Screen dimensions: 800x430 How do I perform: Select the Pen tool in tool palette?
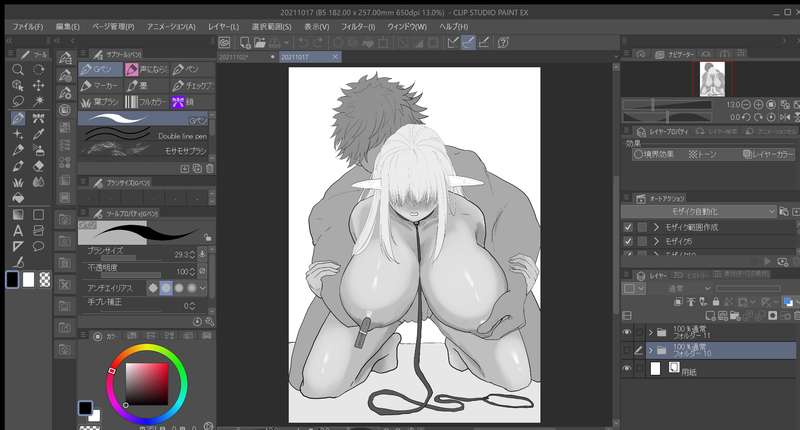tap(18, 118)
